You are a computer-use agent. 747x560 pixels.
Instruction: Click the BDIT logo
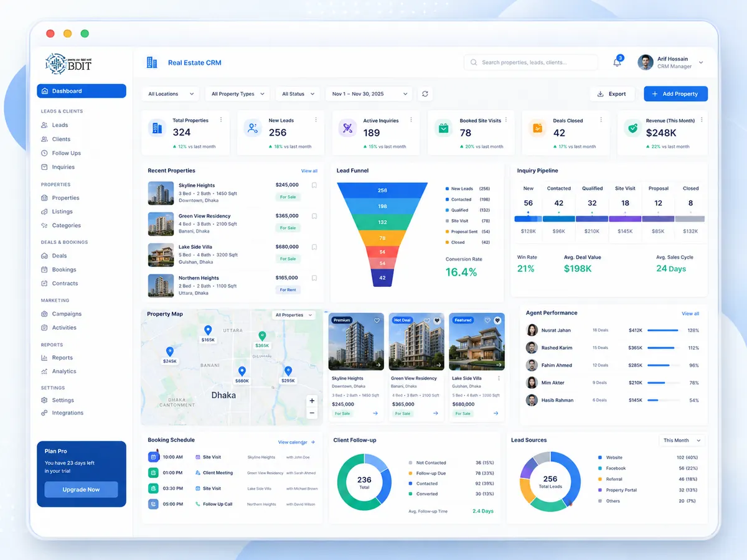click(68, 63)
